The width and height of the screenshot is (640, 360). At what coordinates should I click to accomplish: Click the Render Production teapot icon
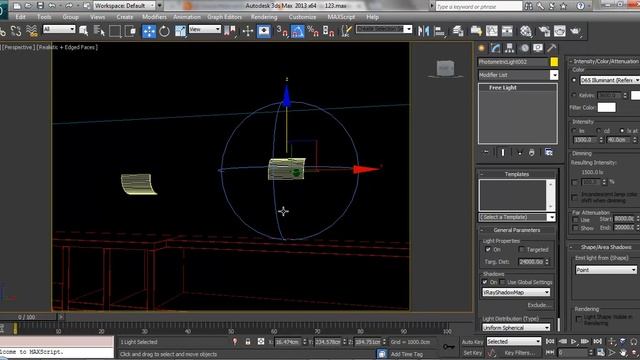pyautogui.click(x=576, y=31)
